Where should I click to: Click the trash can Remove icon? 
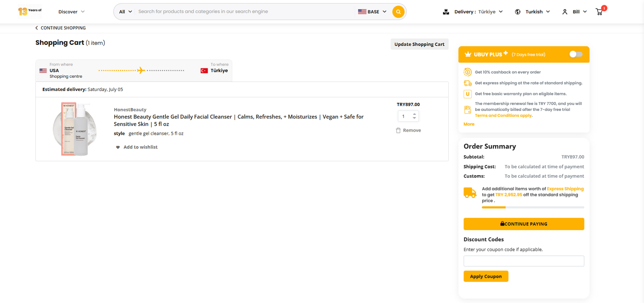(x=398, y=130)
